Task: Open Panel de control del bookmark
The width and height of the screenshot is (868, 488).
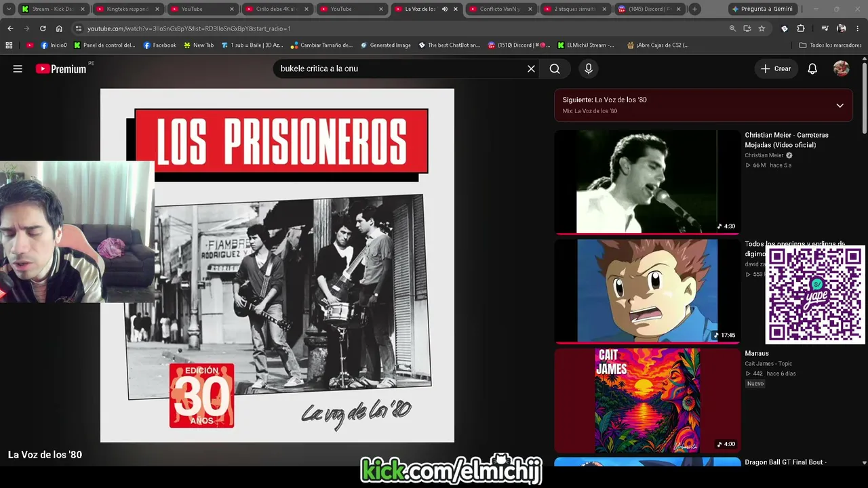Action: click(104, 45)
